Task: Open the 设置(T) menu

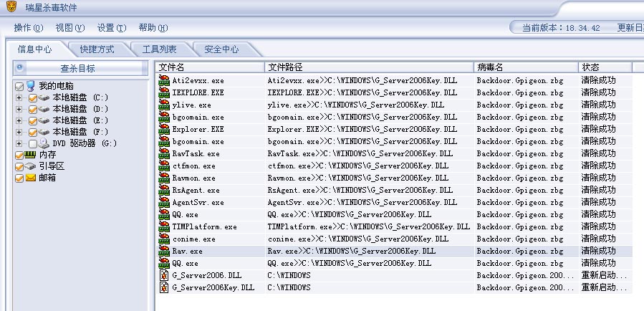Action: (112, 28)
